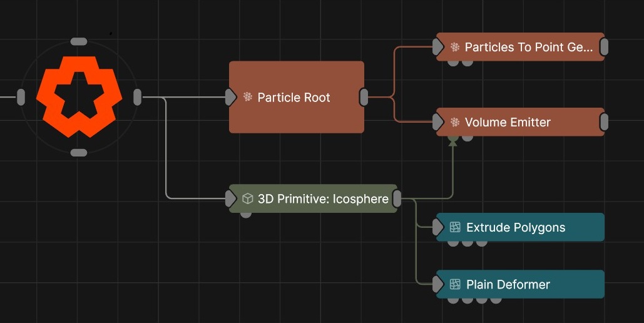The image size is (644, 323).
Task: Click the Particle Root input connector
Action: point(230,97)
